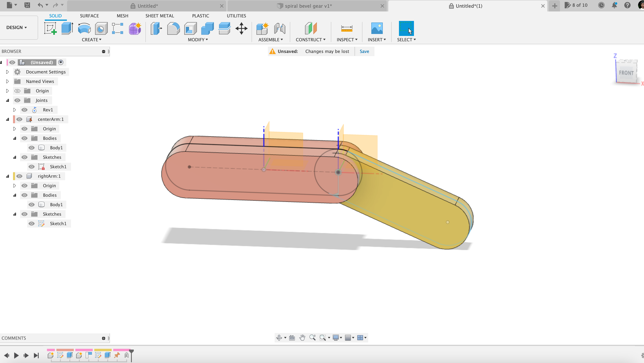Collapse the rightArm:1 component tree
The width and height of the screenshot is (644, 363).
(7, 176)
